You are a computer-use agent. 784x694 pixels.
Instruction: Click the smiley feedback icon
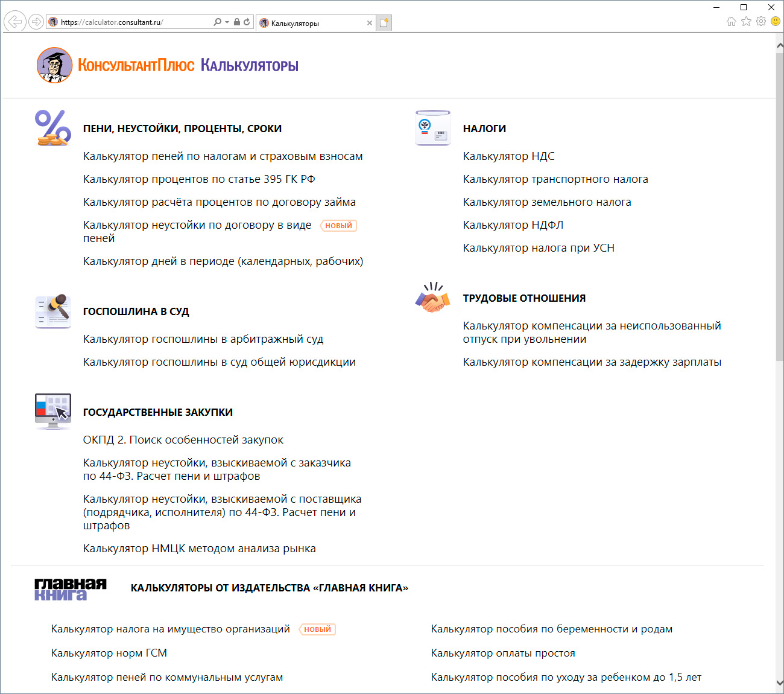(776, 22)
